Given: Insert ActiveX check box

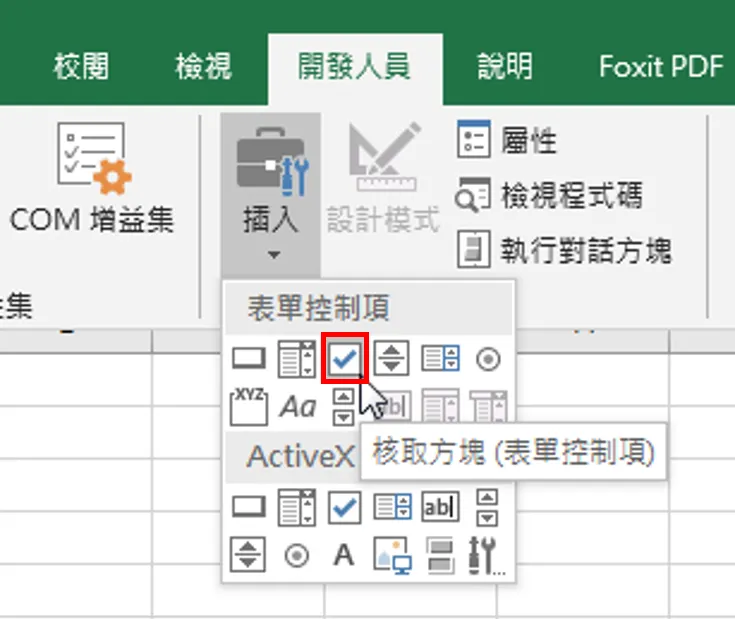Looking at the screenshot, I should (345, 507).
